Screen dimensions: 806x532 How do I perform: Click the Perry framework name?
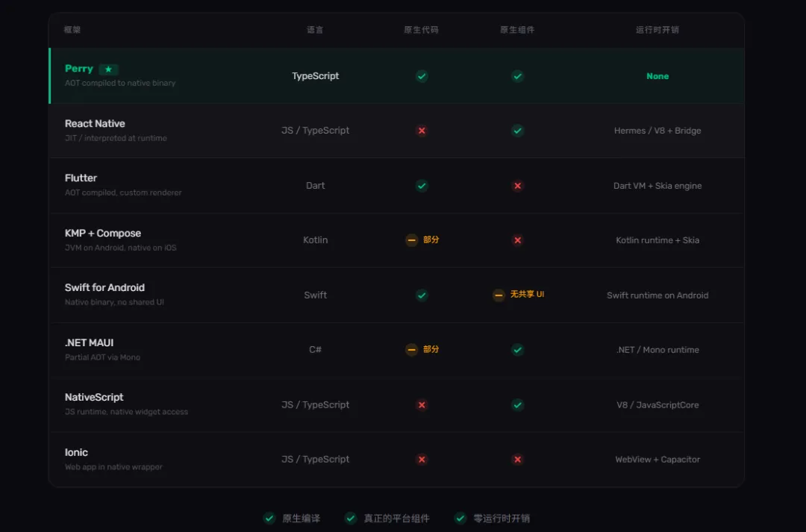click(x=78, y=69)
